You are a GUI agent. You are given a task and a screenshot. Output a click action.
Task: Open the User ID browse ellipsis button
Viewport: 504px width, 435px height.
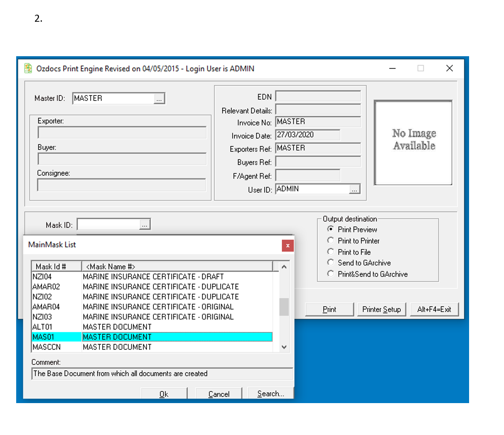[355, 189]
